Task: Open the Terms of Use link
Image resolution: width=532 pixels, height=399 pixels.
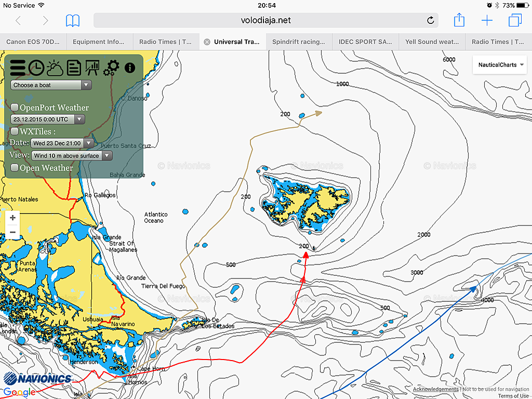Action: 513,396
